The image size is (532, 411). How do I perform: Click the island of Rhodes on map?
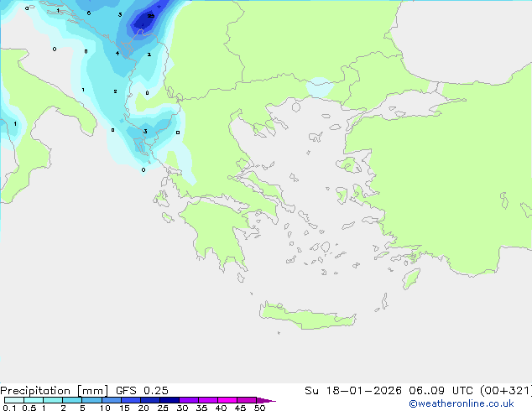pos(411,278)
